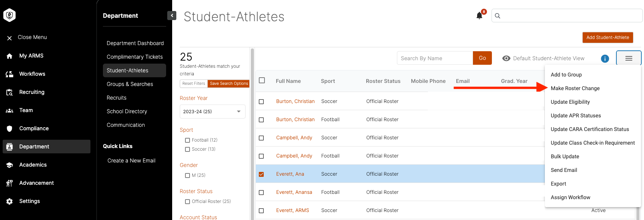Image resolution: width=644 pixels, height=220 pixels.
Task: Open Communication submenu item
Action: click(x=126, y=125)
